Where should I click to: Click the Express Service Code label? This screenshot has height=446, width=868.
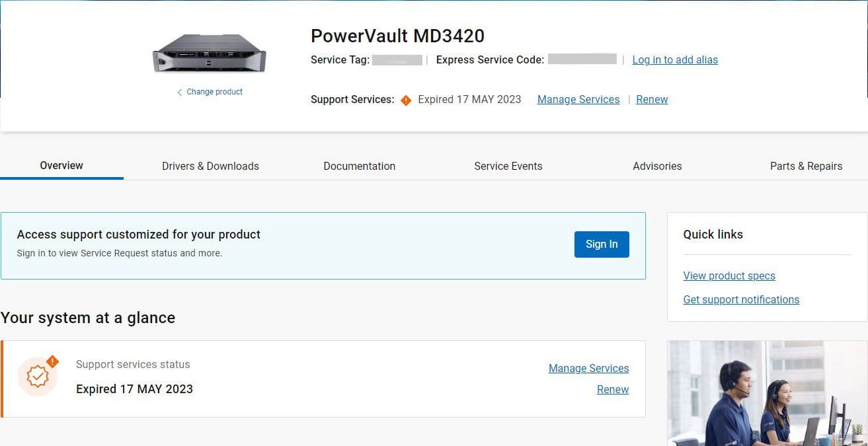coord(490,59)
